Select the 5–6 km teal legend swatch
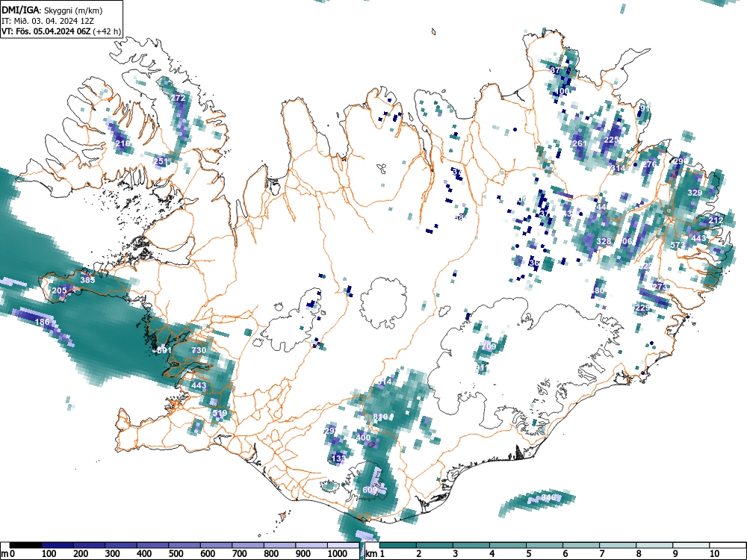 (x=545, y=545)
